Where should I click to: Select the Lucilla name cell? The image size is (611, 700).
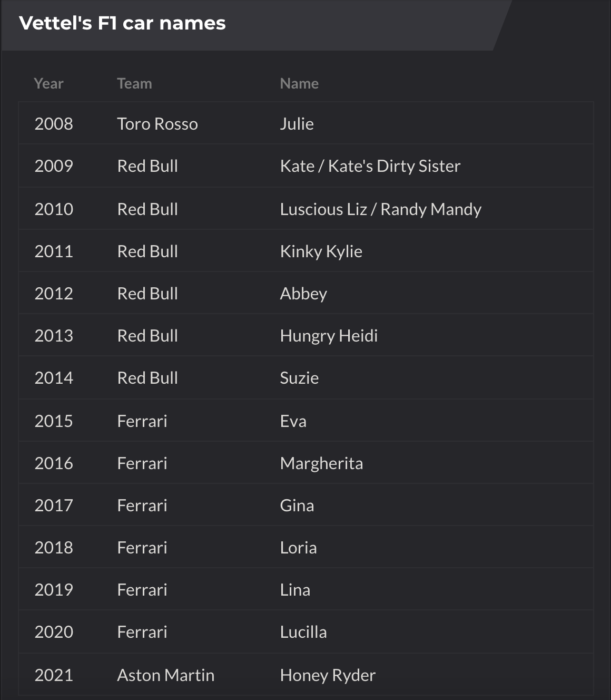[303, 632]
